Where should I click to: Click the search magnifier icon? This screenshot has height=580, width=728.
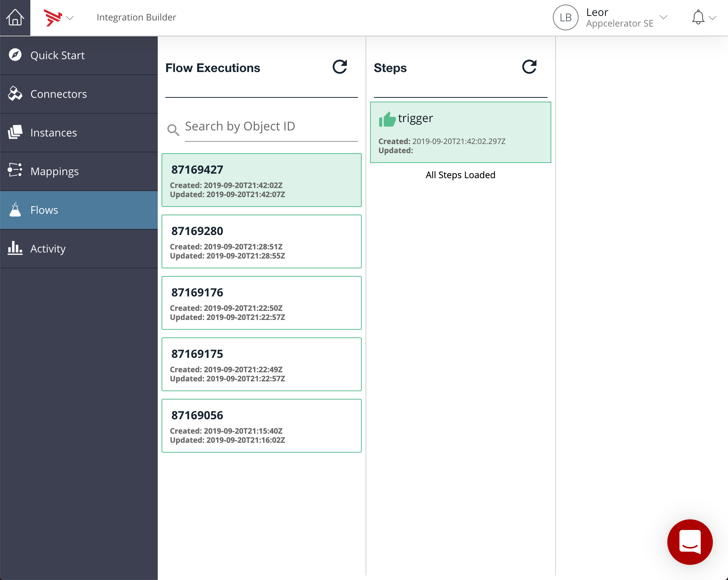point(173,130)
